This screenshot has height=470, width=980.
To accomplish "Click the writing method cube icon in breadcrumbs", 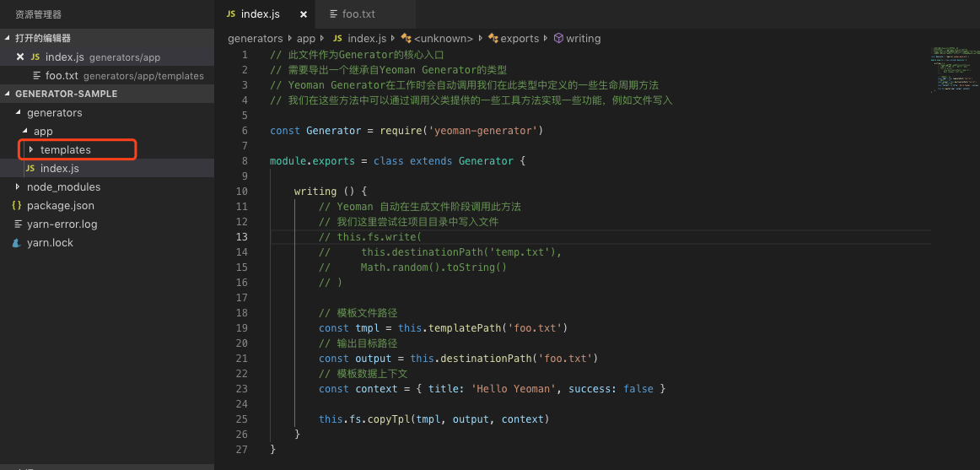I will pyautogui.click(x=557, y=39).
